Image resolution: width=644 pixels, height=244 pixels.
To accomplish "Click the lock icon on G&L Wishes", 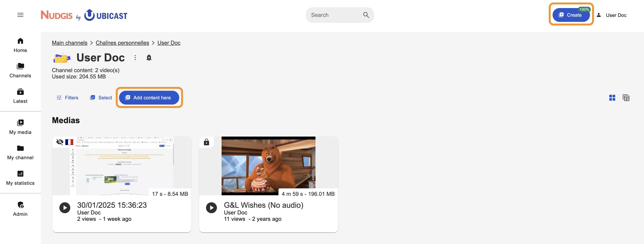I will click(x=206, y=142).
